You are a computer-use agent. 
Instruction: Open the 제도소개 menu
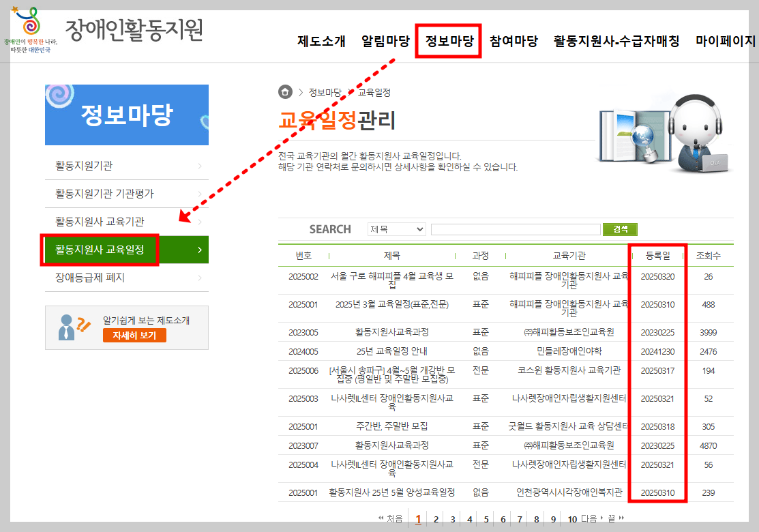click(x=321, y=41)
